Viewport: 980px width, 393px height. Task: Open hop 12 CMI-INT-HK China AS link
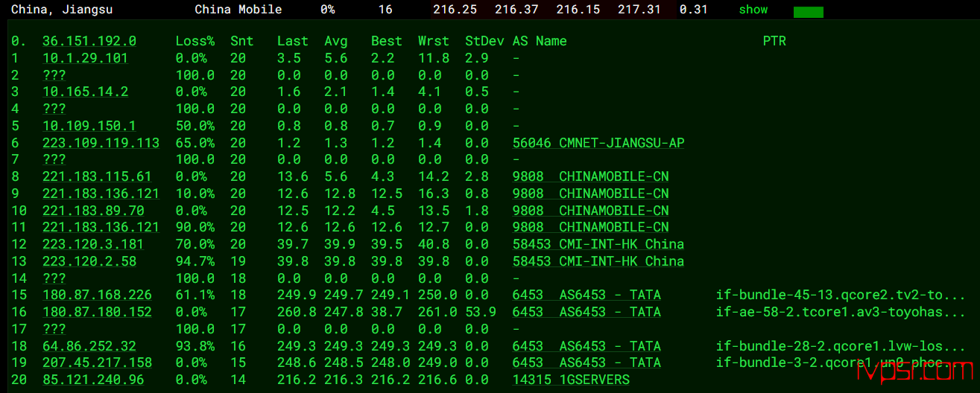point(598,244)
